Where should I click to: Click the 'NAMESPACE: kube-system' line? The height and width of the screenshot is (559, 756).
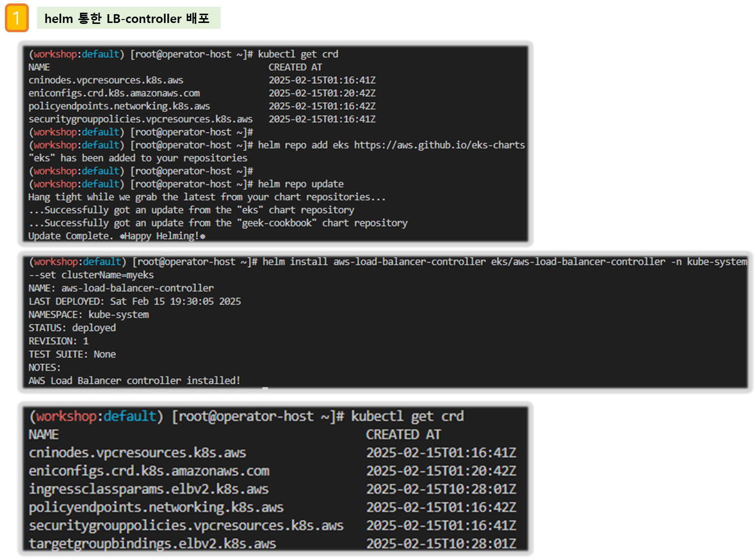coord(88,314)
